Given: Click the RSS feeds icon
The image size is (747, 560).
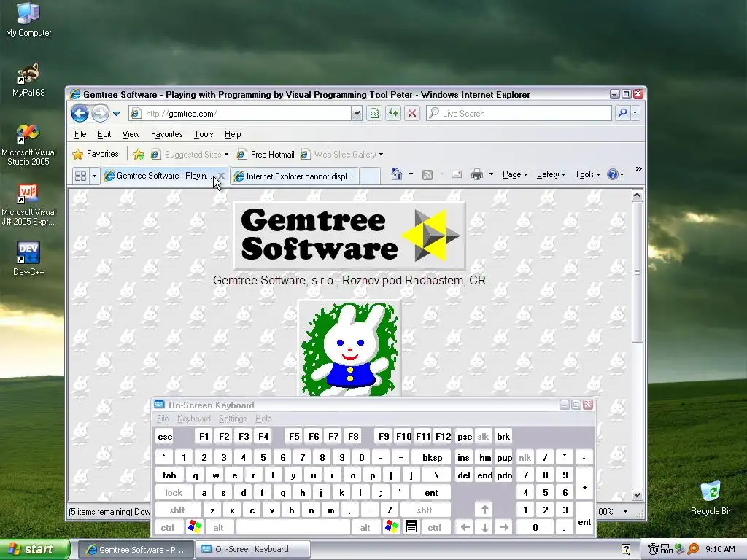Looking at the screenshot, I should click(x=427, y=175).
